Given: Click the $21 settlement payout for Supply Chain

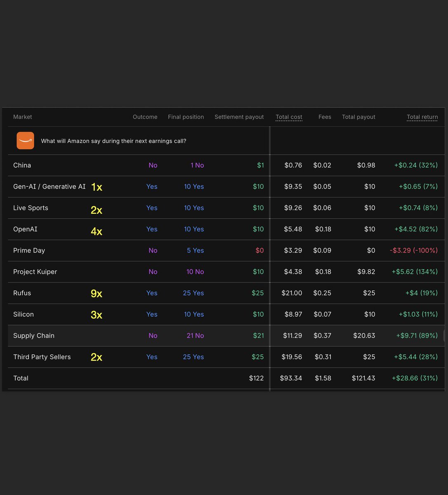Looking at the screenshot, I should pyautogui.click(x=258, y=336).
